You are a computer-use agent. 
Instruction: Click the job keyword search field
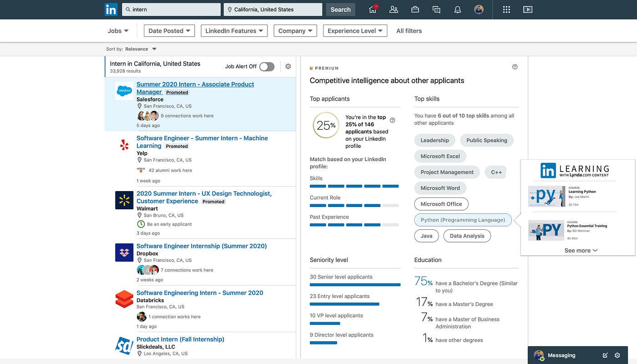tap(171, 10)
